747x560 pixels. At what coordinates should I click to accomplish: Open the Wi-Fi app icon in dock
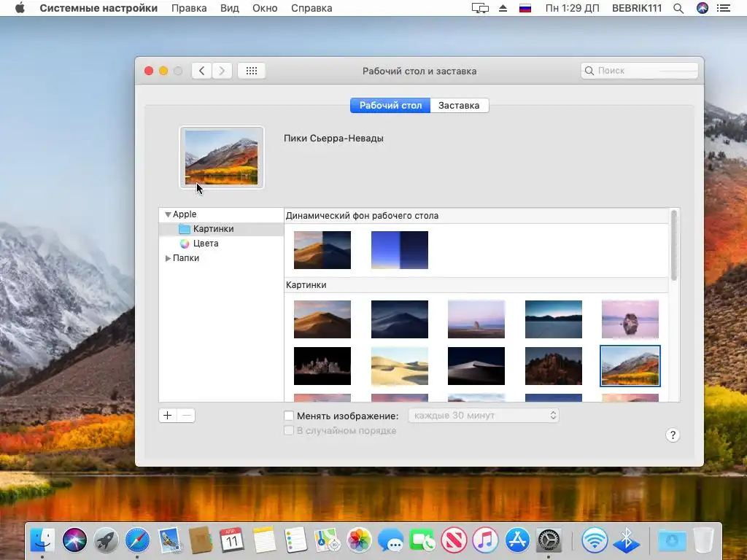594,540
